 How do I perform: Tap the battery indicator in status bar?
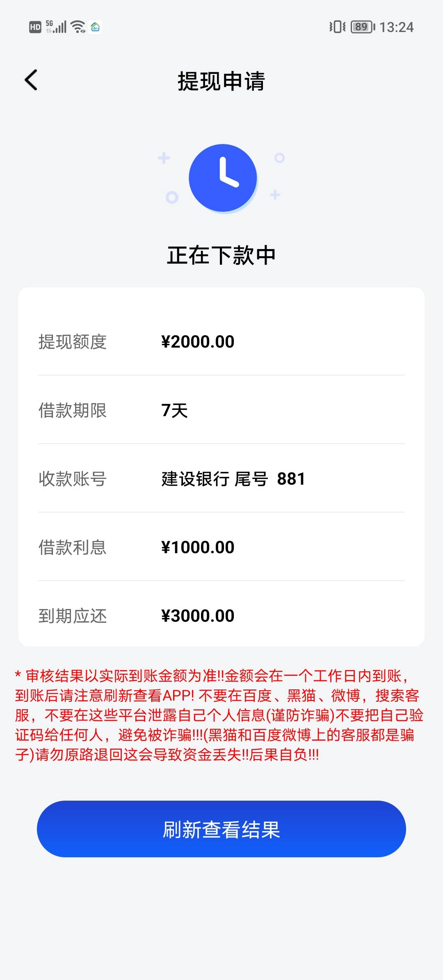point(362,27)
